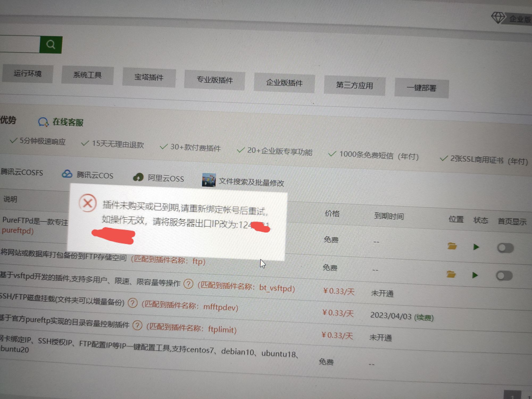Click the 说明 column header

[10, 199]
